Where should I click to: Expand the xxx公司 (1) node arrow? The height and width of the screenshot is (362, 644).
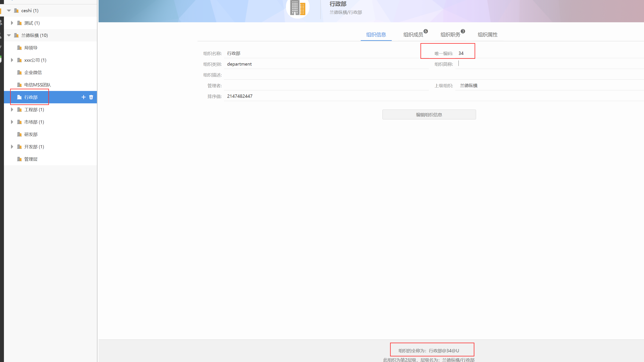tap(12, 60)
